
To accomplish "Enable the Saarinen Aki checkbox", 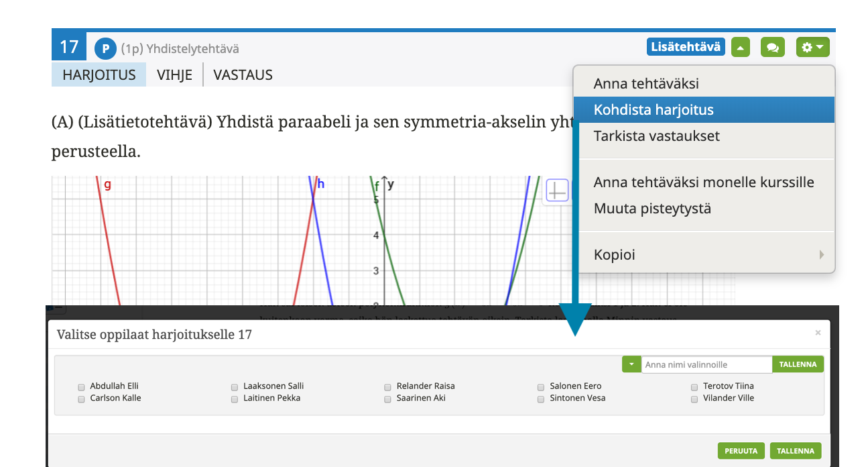I will pos(388,399).
